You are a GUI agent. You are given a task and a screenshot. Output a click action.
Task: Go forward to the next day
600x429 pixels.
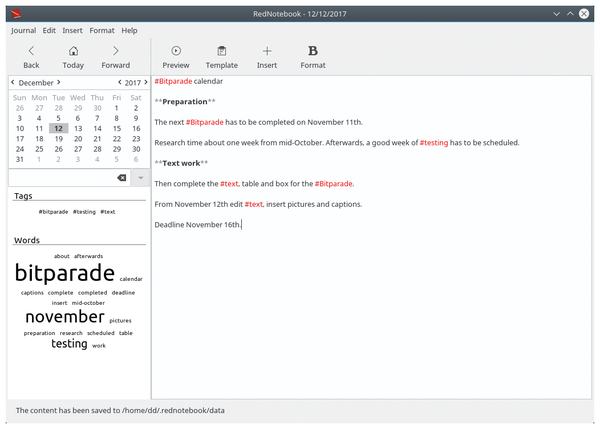116,57
